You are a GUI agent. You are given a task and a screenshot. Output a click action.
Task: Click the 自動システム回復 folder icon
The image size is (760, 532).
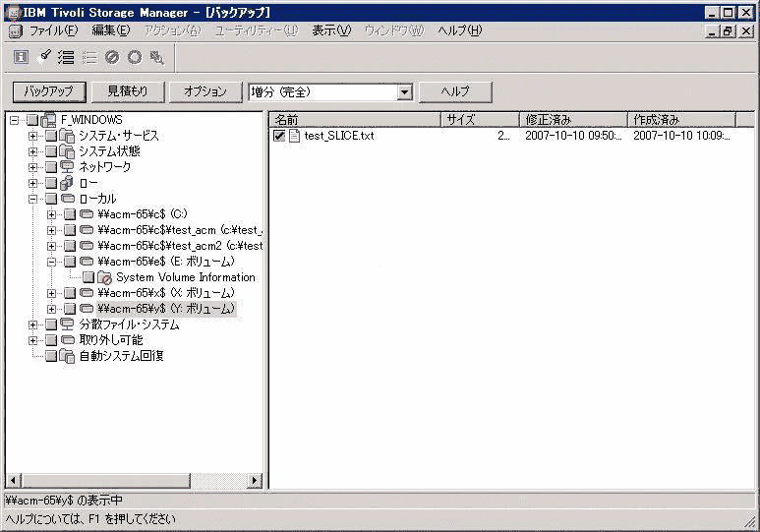67,356
